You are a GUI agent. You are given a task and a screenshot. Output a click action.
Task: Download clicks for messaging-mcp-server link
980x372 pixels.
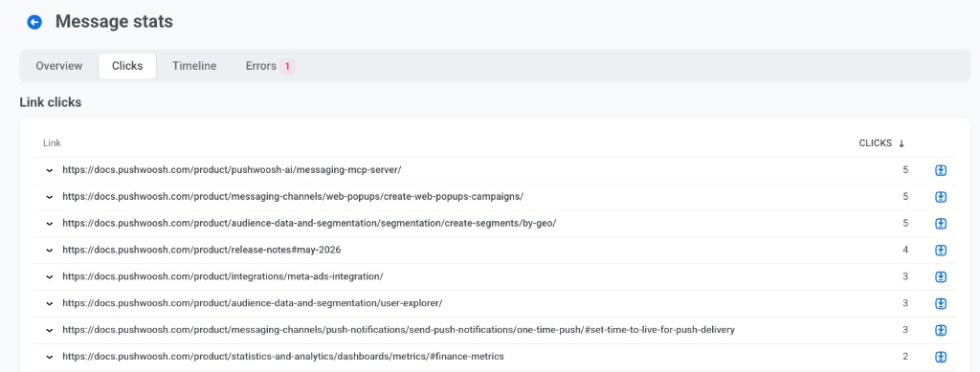[x=941, y=170]
